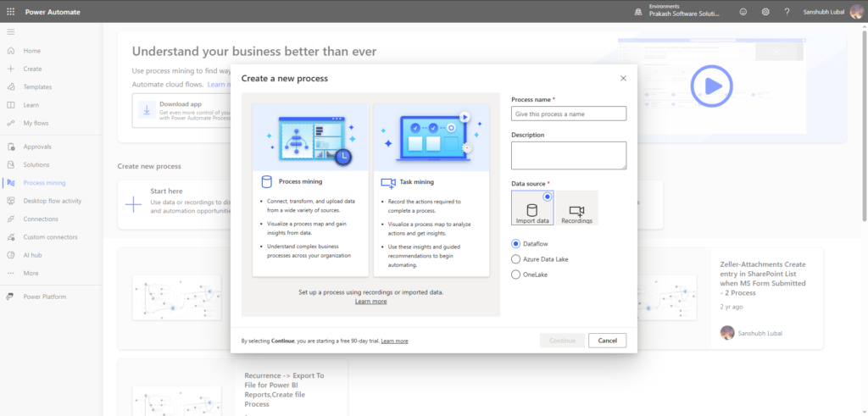Click the AI hub icon in sidebar

click(x=10, y=255)
